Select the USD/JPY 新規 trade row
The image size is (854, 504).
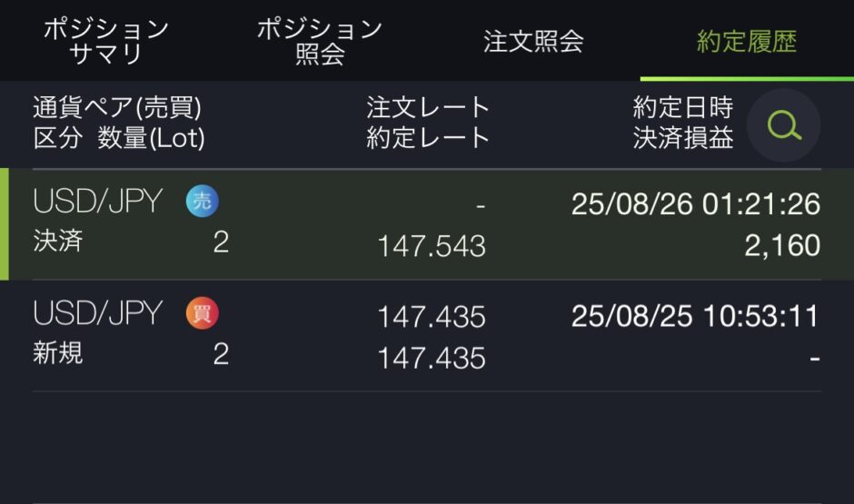[x=427, y=336]
